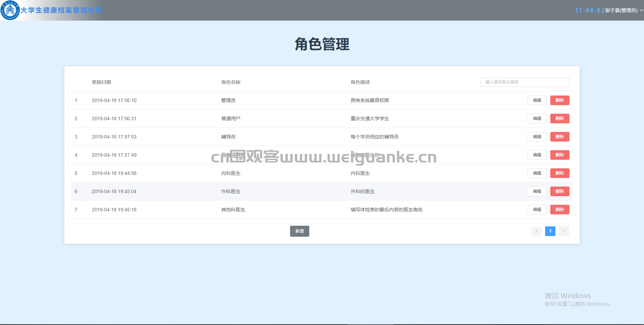The image size is (644, 325).
Task: Go to the previous page arrow
Action: [x=537, y=231]
